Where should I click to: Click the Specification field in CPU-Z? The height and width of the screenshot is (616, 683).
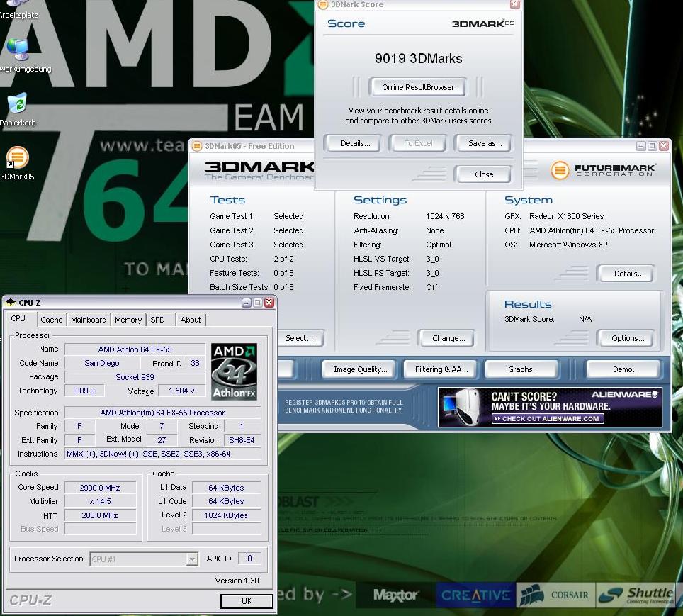(163, 413)
